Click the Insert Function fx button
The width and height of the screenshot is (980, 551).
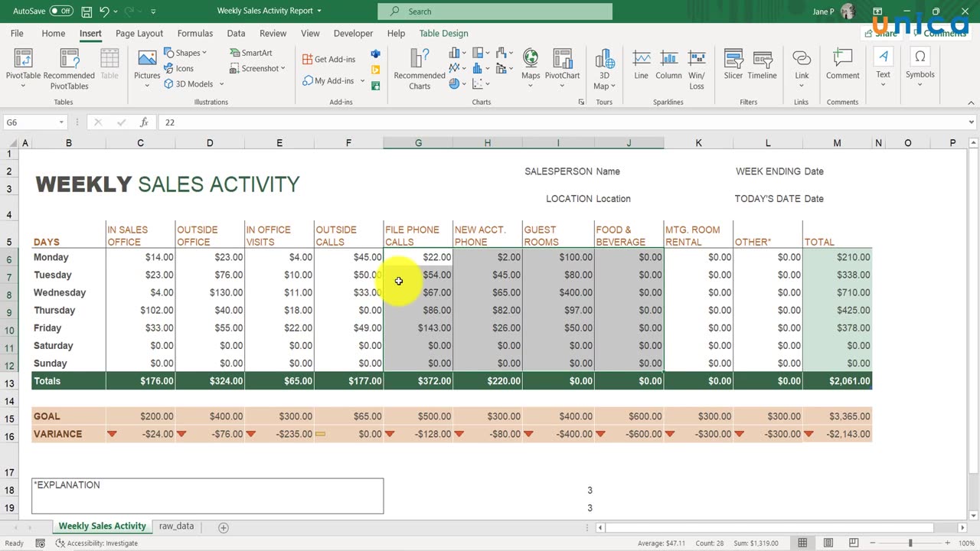click(144, 122)
